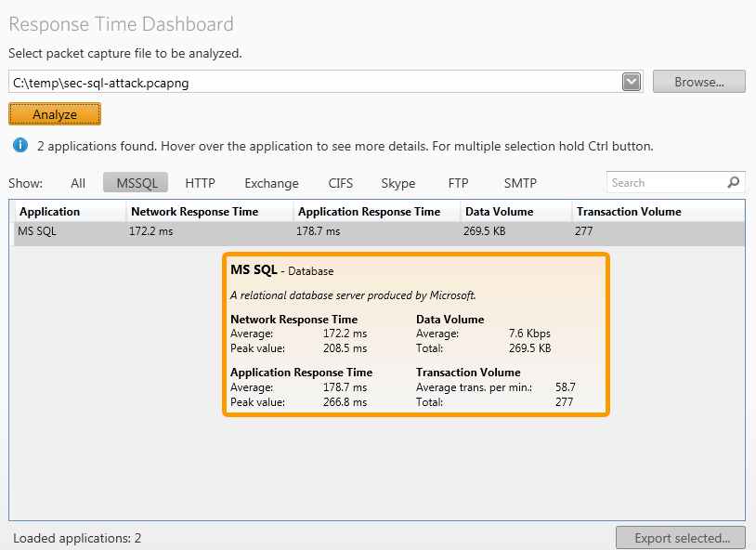
Task: Click the 269.5 KB table cell
Action: 484,231
